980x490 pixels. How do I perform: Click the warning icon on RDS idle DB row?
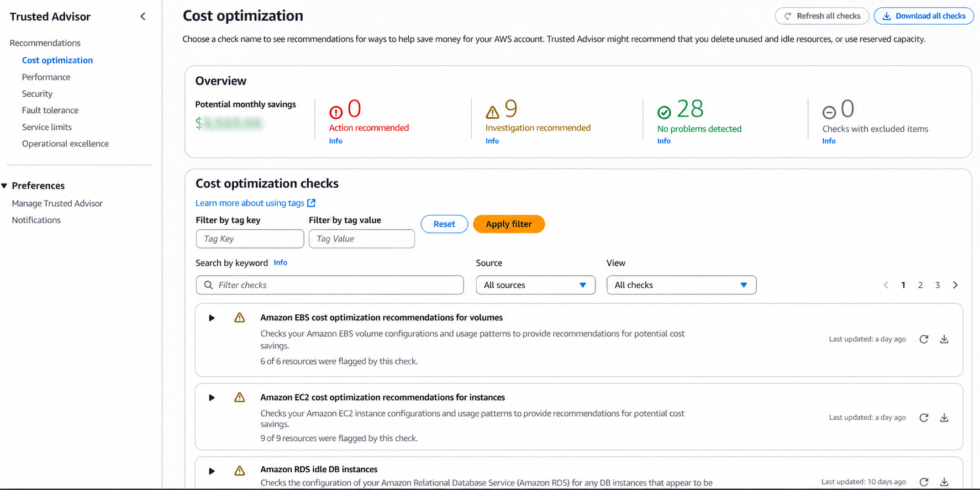(239, 471)
